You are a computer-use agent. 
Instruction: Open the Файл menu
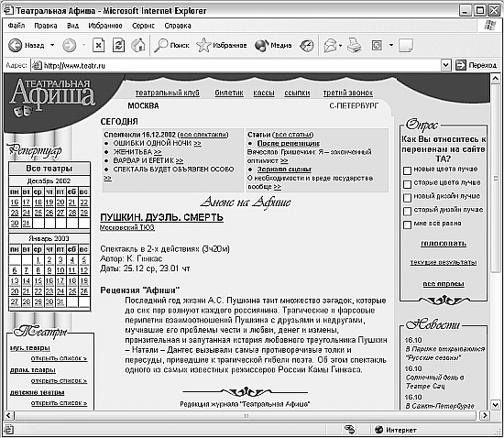(x=16, y=26)
